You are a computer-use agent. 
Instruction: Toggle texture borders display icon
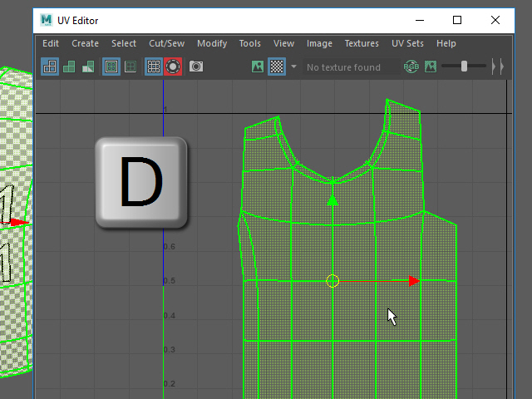[111, 66]
